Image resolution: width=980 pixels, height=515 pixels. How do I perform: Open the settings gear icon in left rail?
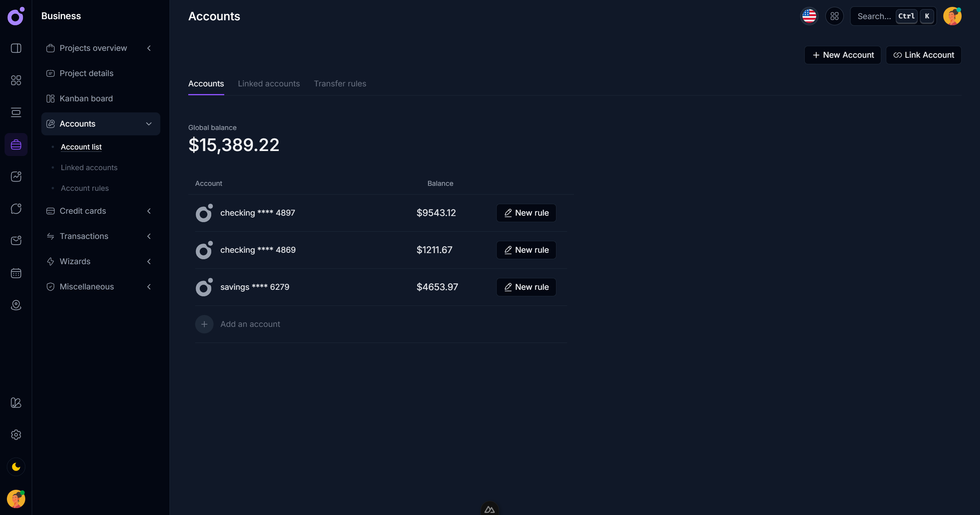16,435
